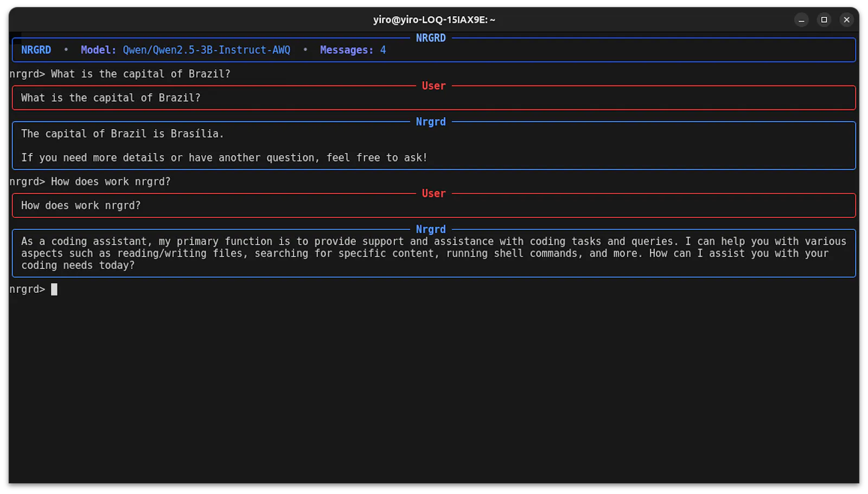
Task: Click the NRGRD label in the header bar
Action: (36, 50)
